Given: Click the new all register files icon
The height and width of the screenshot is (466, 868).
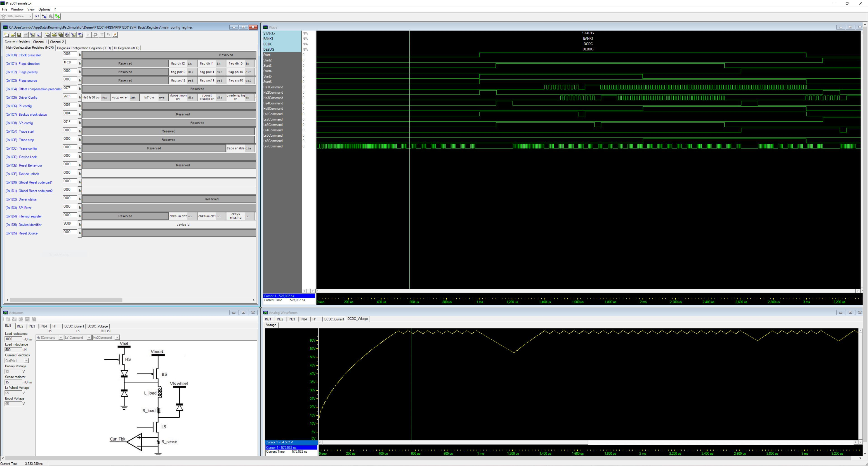Looking at the screenshot, I should [48, 35].
